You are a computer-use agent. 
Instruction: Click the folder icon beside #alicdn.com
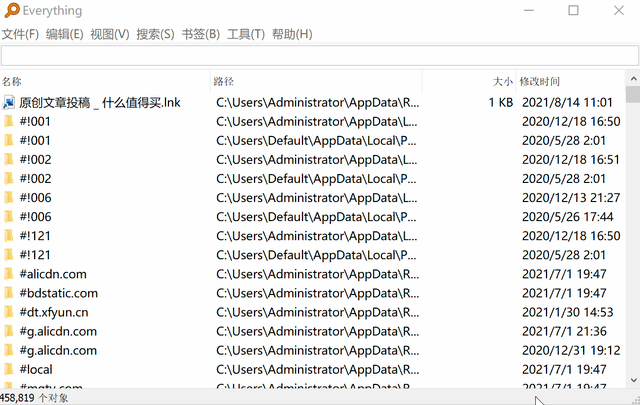tap(9, 274)
